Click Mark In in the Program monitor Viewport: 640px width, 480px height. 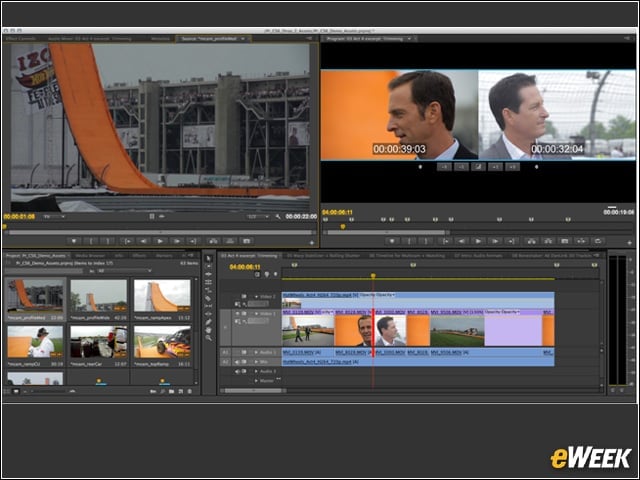click(409, 241)
